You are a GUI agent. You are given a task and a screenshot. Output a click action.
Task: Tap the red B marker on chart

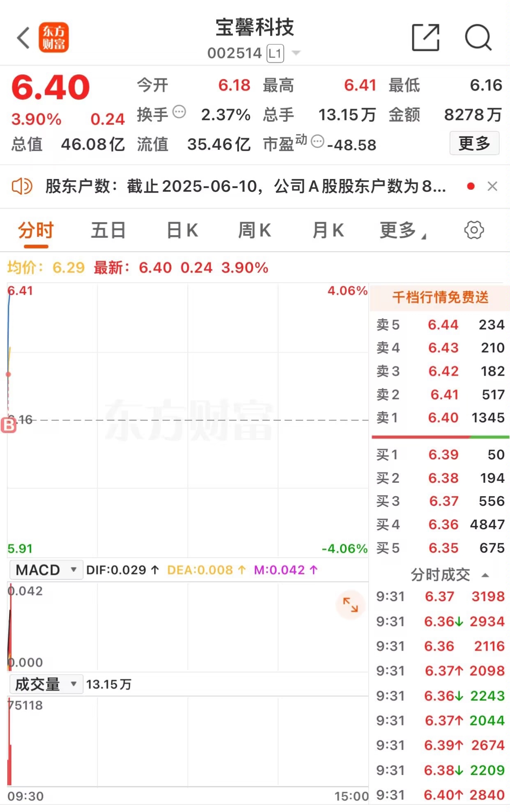click(x=8, y=425)
